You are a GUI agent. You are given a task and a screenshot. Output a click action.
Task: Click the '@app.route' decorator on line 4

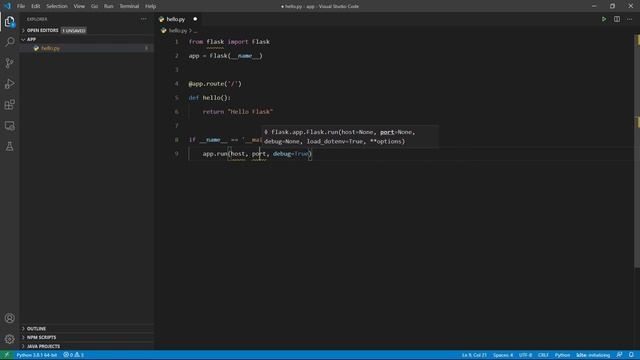(x=215, y=84)
